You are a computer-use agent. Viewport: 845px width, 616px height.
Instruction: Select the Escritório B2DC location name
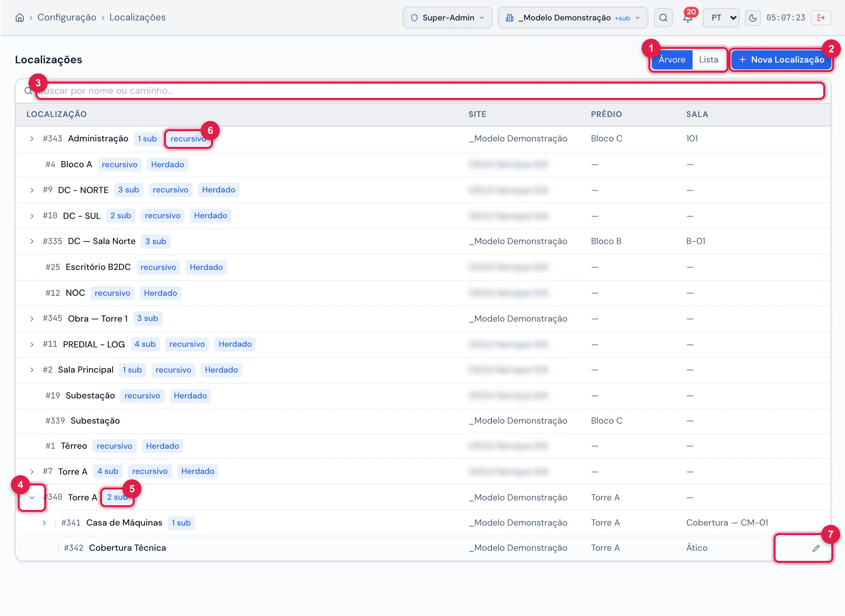click(x=98, y=267)
